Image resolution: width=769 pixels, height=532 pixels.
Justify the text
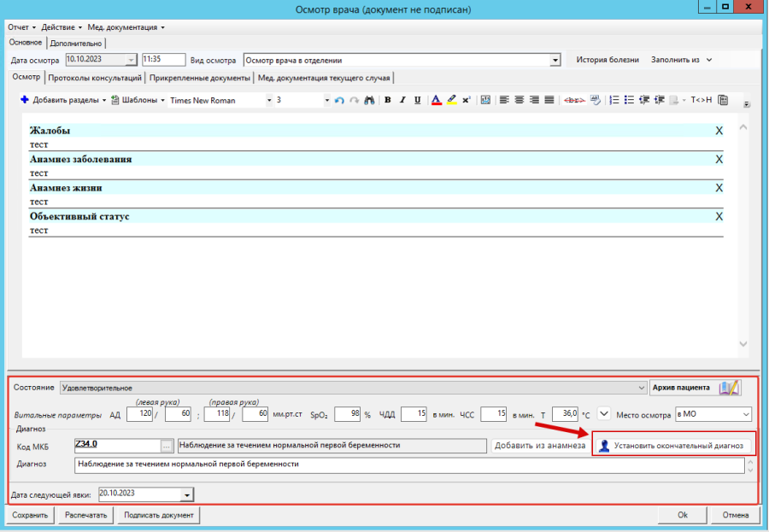(x=549, y=100)
